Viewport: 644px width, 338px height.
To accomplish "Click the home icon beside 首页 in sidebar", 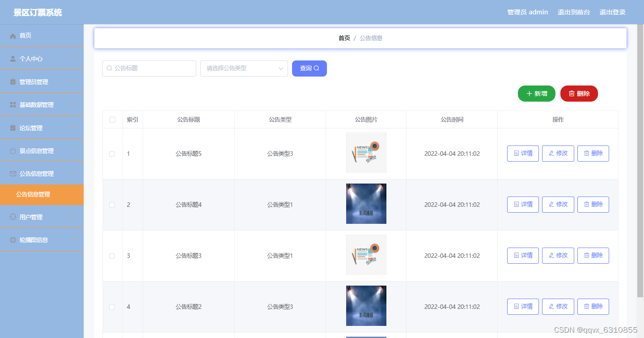I will pyautogui.click(x=13, y=36).
